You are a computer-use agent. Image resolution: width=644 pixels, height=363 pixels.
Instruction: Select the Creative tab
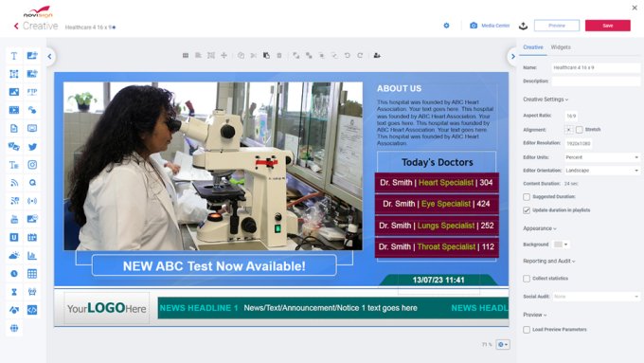(x=532, y=47)
